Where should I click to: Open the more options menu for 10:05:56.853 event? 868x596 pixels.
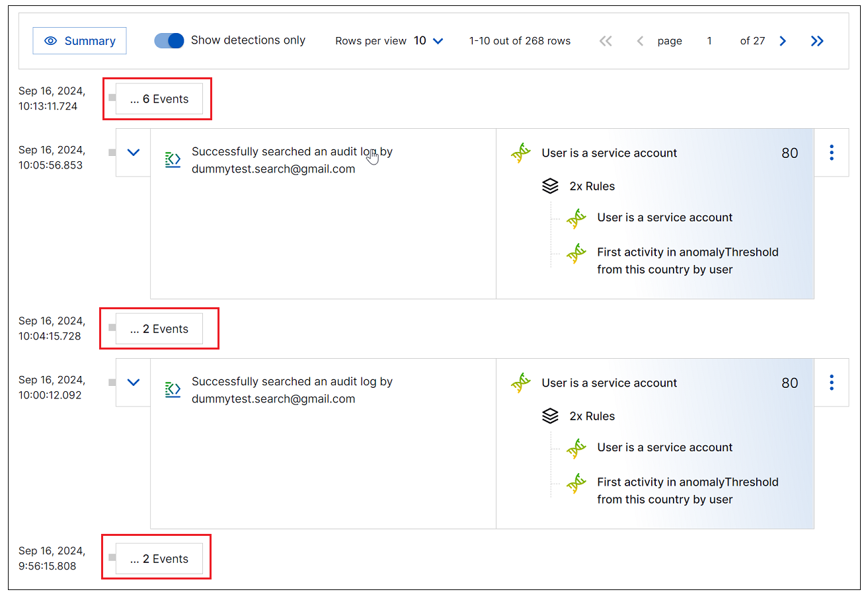pyautogui.click(x=831, y=153)
